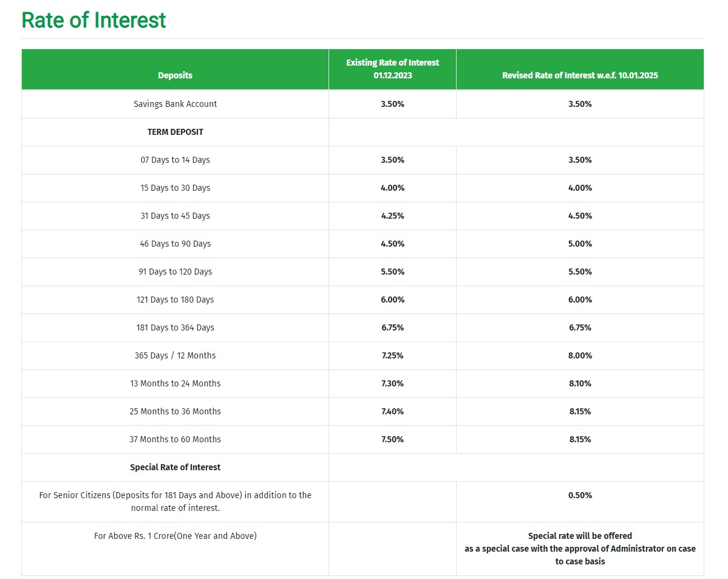The image size is (728, 579).
Task: Select the "25 Months to 36 Months" cell
Action: pyautogui.click(x=175, y=411)
